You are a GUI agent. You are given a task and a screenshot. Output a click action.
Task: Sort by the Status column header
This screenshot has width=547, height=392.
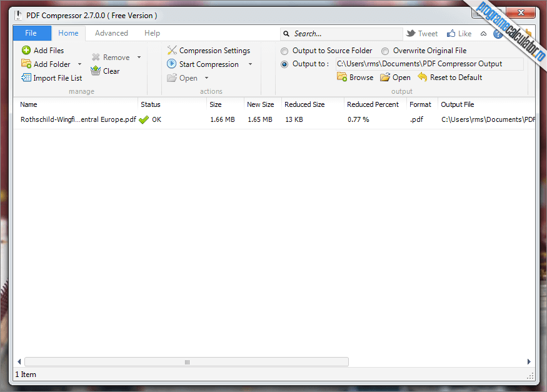pos(172,104)
